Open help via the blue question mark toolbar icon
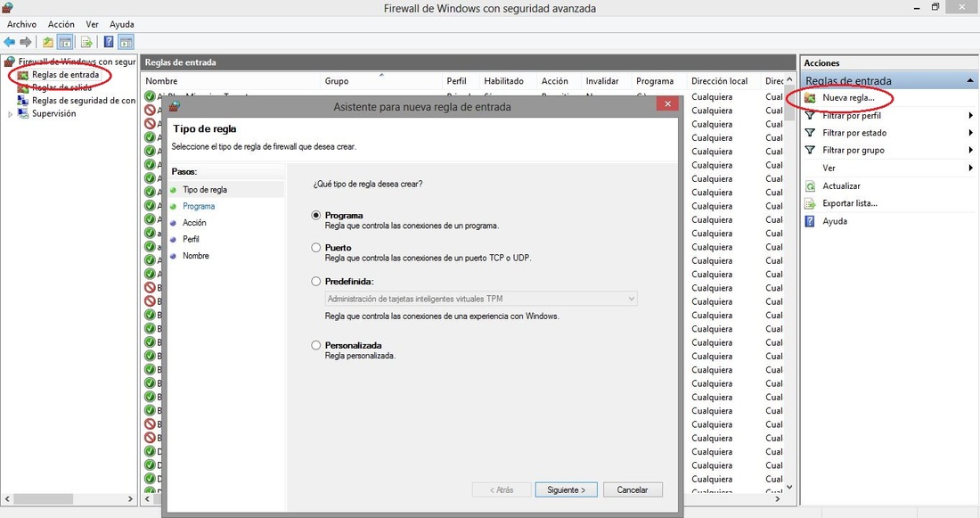The height and width of the screenshot is (518, 980). [x=109, y=42]
